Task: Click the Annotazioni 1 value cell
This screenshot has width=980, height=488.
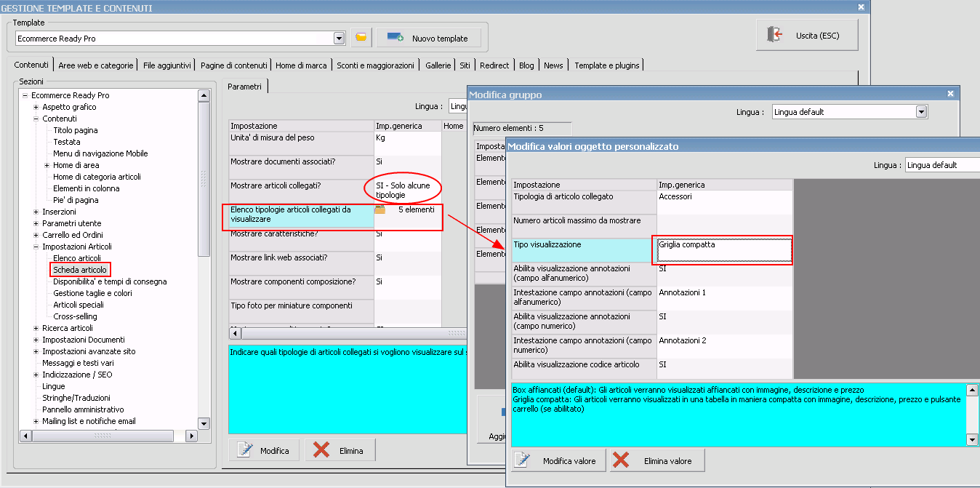Action: 725,298
